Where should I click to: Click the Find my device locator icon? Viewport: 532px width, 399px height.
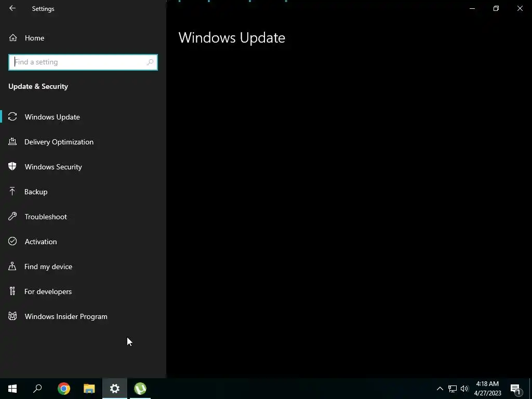pyautogui.click(x=12, y=266)
